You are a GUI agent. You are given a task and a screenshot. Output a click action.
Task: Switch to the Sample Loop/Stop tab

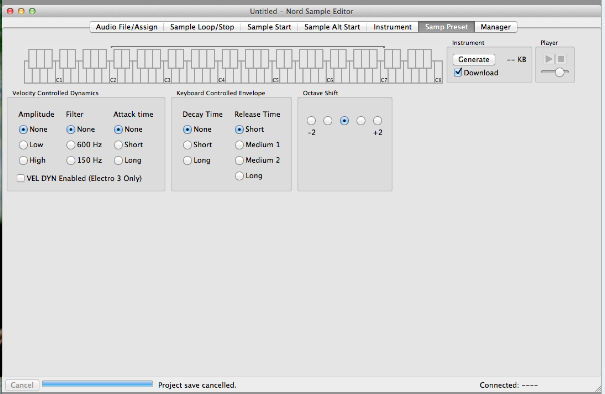(202, 27)
